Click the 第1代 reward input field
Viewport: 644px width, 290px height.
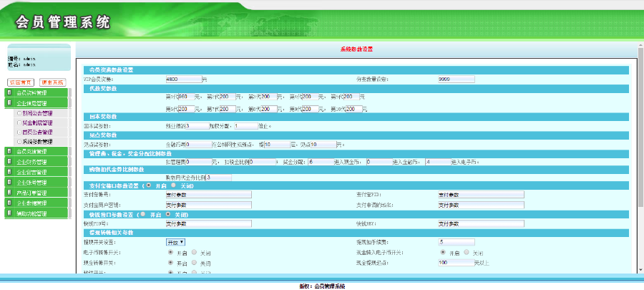click(x=187, y=97)
